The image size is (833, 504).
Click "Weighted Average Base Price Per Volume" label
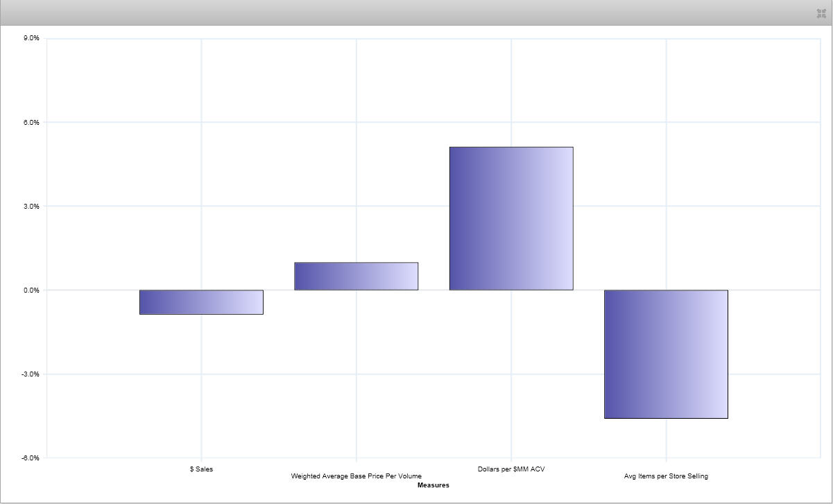pyautogui.click(x=356, y=476)
